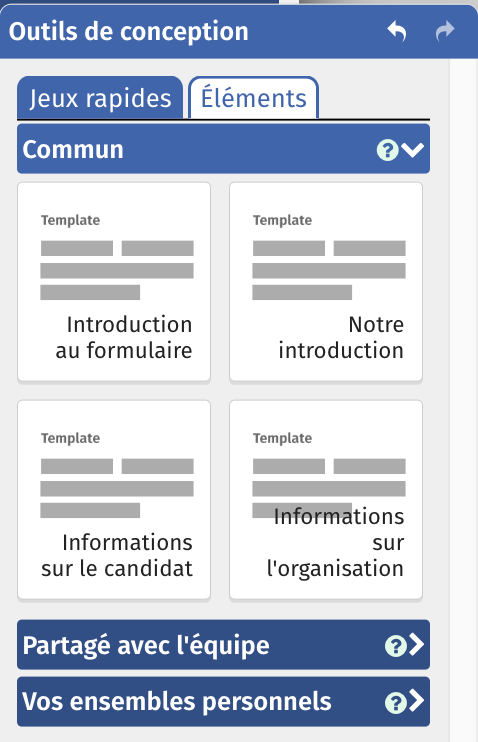Click the redo arrow icon
Screen dimensions: 478x742
445,32
